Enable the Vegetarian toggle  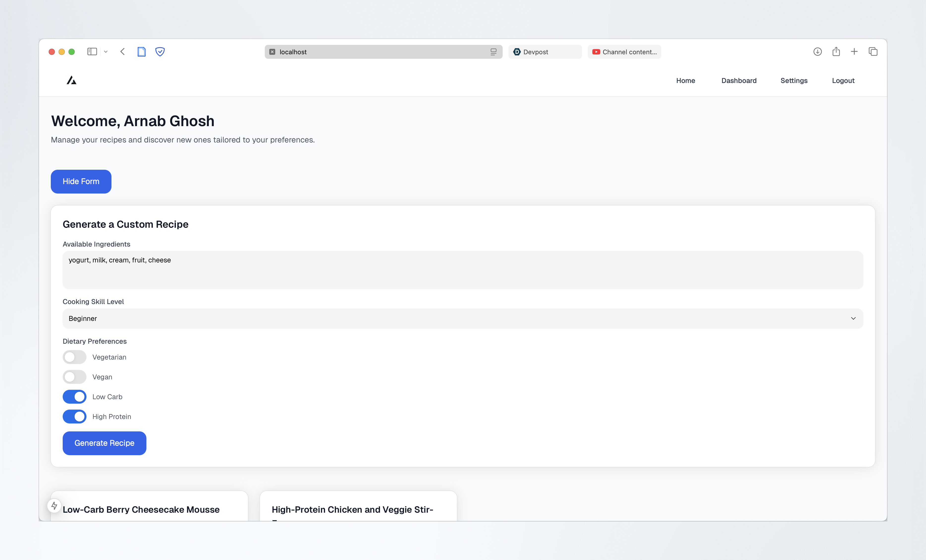tap(74, 357)
